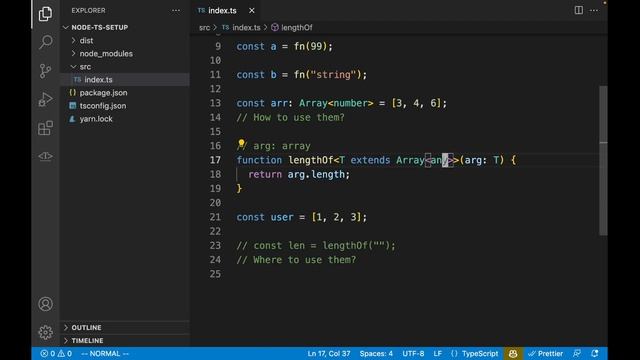The width and height of the screenshot is (640, 360).
Task: Select the index.ts editor tab
Action: [x=222, y=11]
